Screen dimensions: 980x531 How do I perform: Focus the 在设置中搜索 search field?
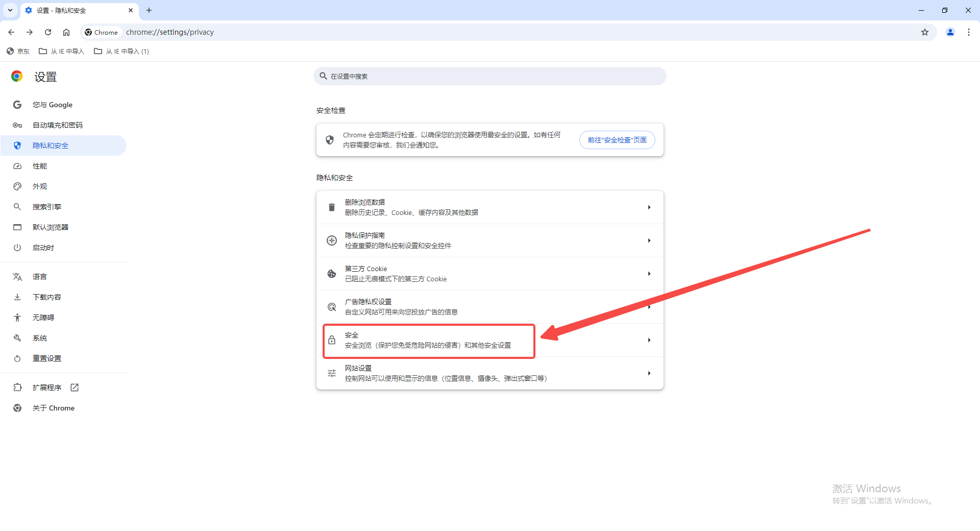point(490,76)
